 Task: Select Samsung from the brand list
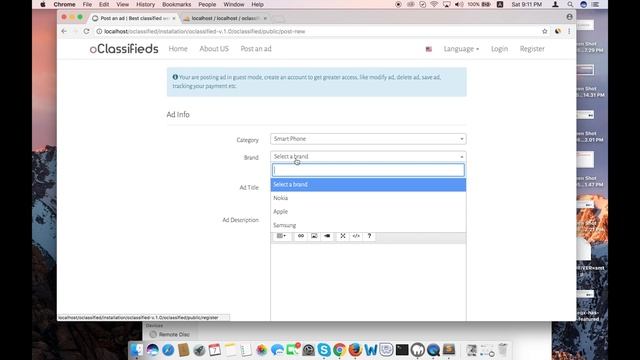coord(368,225)
